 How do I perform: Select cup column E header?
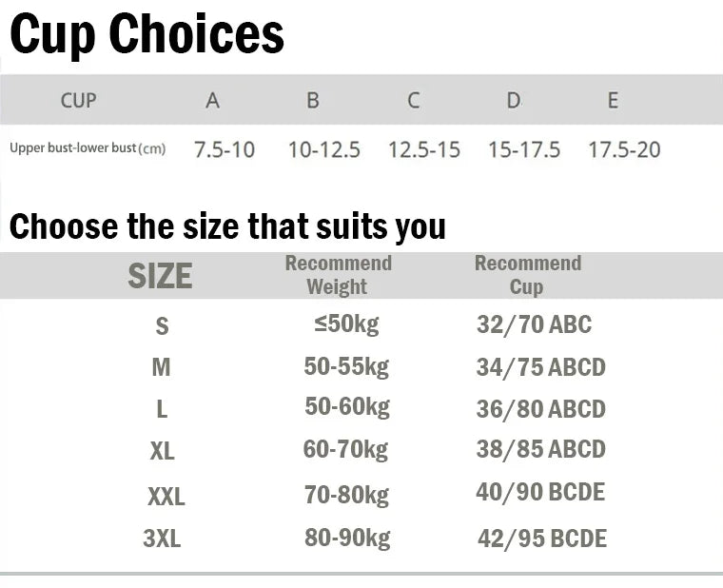[x=613, y=100]
